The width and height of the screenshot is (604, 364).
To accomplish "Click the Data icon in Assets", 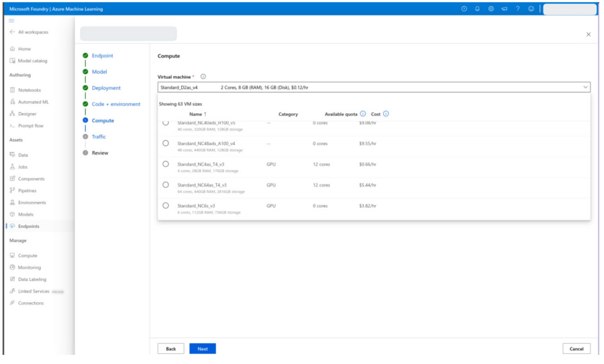I will click(12, 155).
